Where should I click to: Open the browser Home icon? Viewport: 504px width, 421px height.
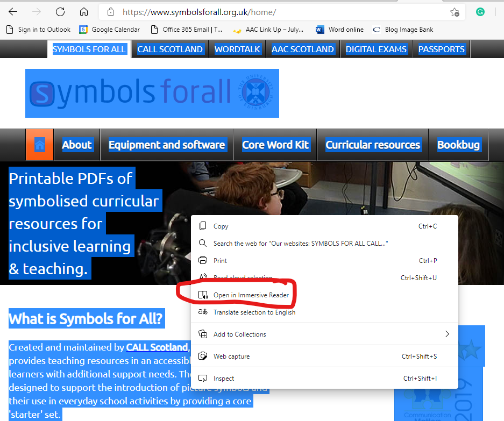tap(84, 12)
